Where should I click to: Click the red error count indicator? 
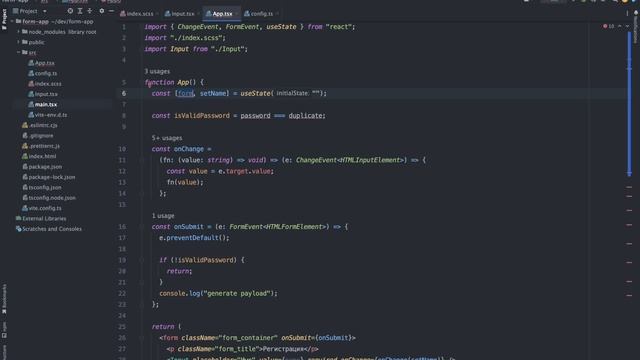[x=609, y=26]
